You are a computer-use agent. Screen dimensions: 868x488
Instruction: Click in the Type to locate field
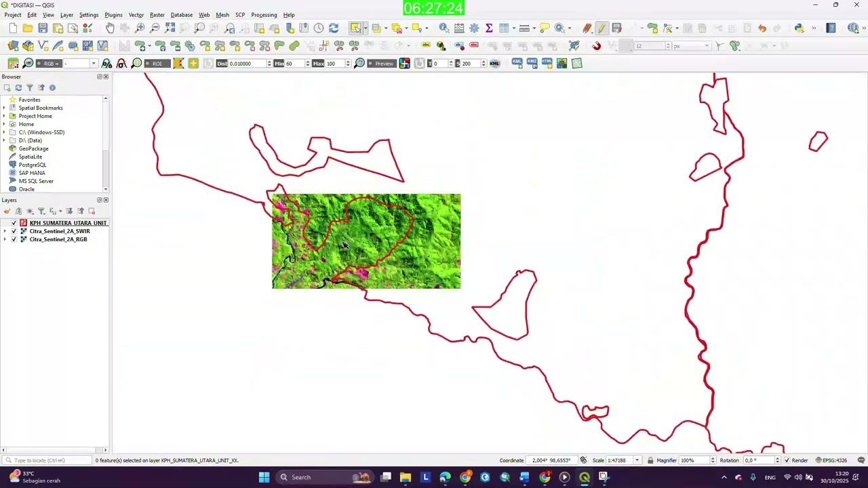pos(47,460)
